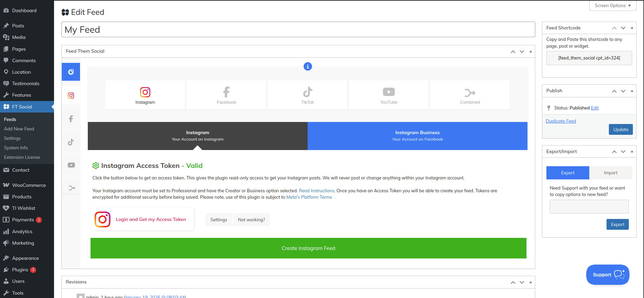Open the Read Instructions link

(316, 191)
